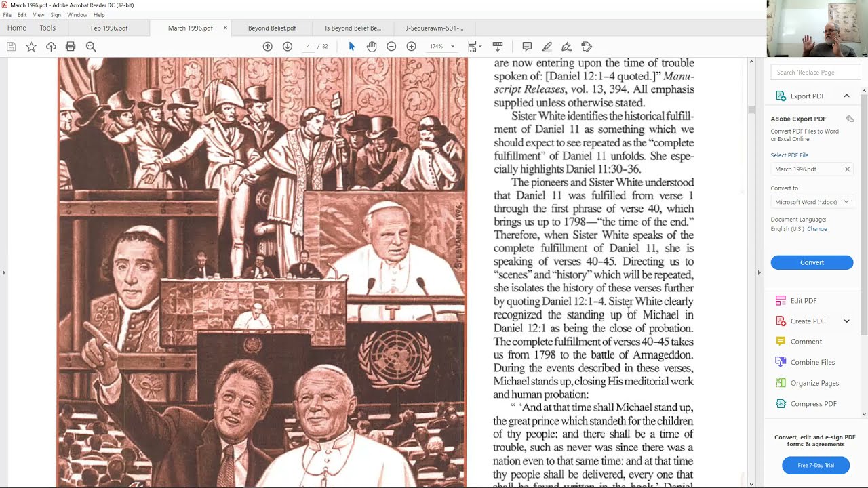Screen dimensions: 868x488
Task: Go to next page arrow
Action: coord(288,47)
